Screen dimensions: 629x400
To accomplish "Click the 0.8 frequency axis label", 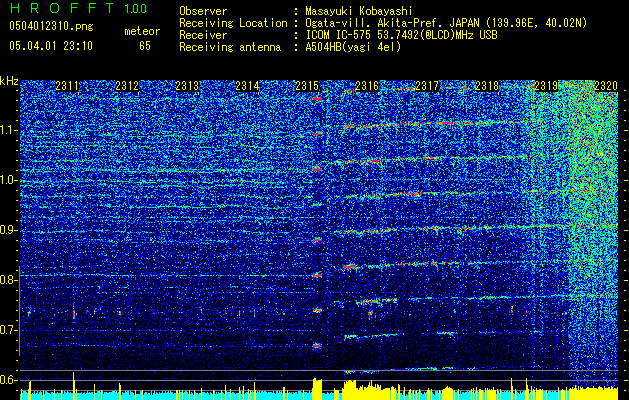I will pyautogui.click(x=9, y=280).
